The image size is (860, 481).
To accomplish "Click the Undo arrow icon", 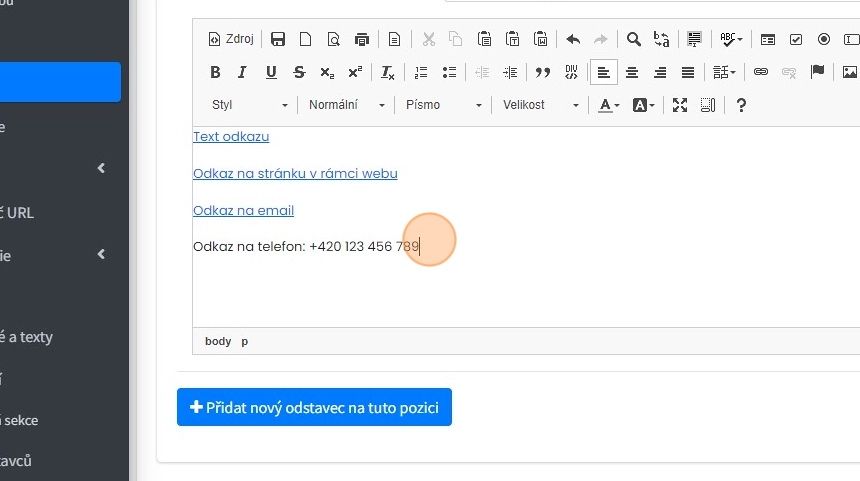I will coord(573,39).
